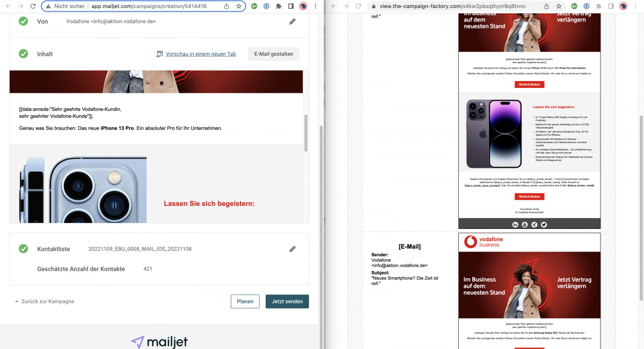Open the Extensions puzzle menu in Mailjet window
Screen dimensions: 644x349
[x=279, y=6]
